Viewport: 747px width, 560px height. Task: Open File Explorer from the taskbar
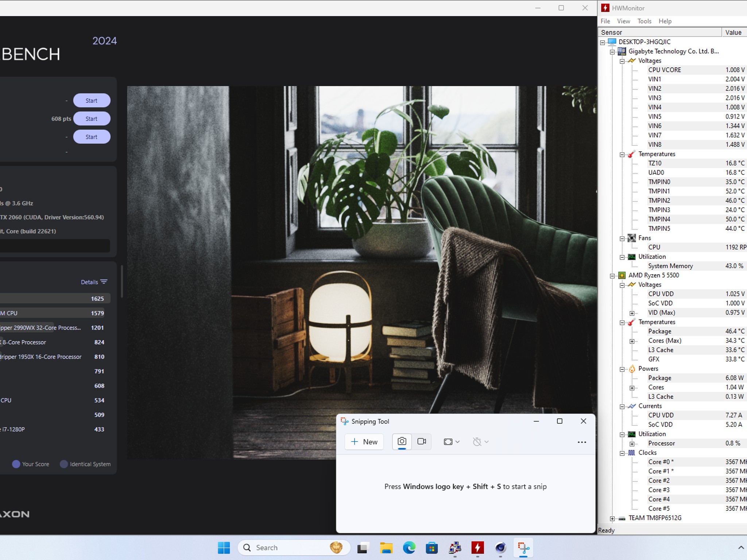[x=386, y=548]
